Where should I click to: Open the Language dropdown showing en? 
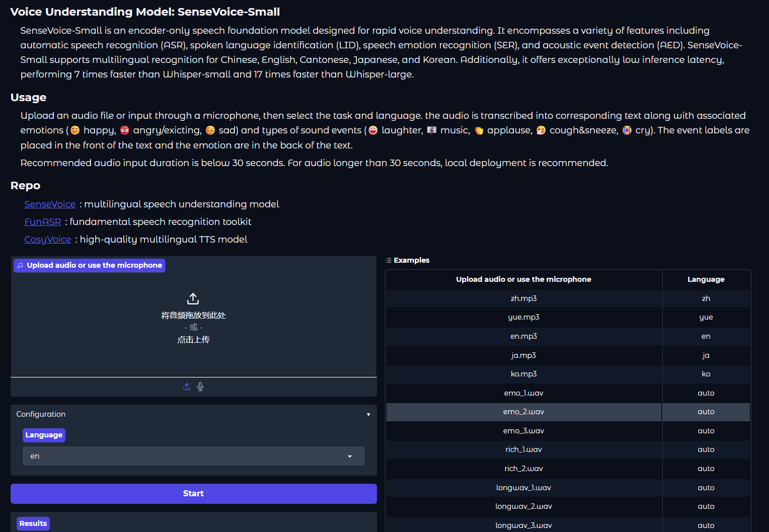point(194,456)
